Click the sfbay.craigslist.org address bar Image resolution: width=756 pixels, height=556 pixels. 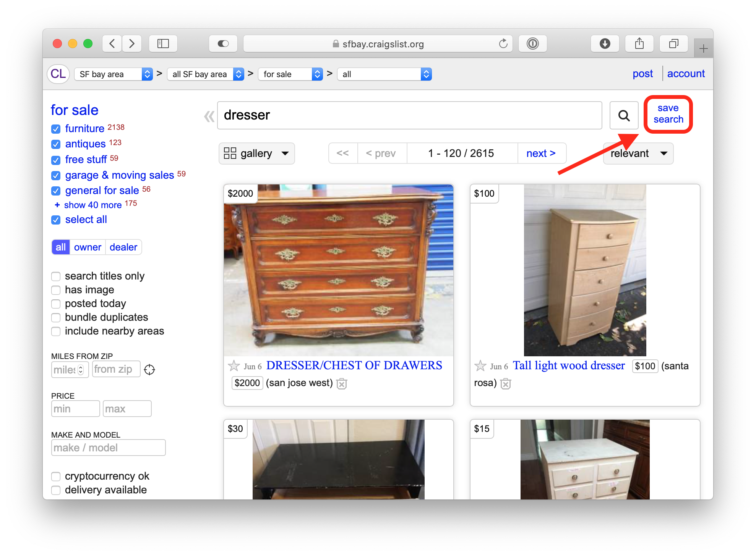pyautogui.click(x=378, y=44)
